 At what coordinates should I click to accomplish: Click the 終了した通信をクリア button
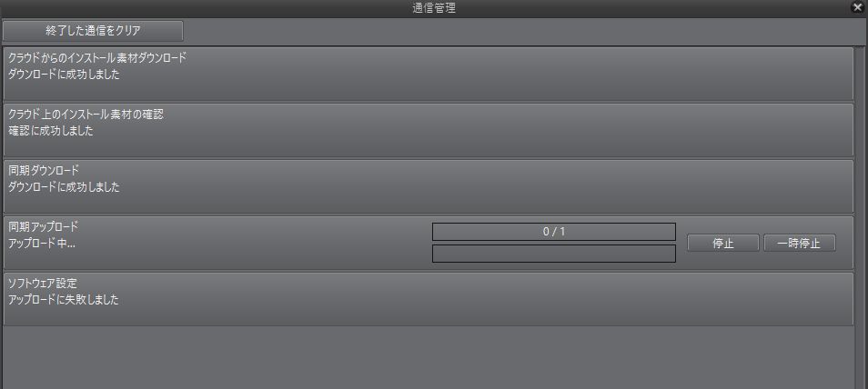[93, 31]
